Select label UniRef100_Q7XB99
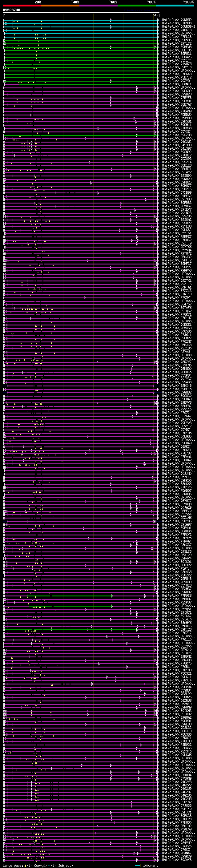197x868 pixels. pyautogui.click(x=177, y=193)
